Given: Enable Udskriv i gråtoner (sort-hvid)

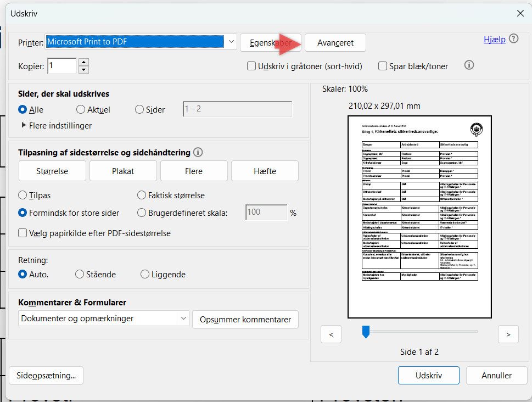Looking at the screenshot, I should click(251, 66).
